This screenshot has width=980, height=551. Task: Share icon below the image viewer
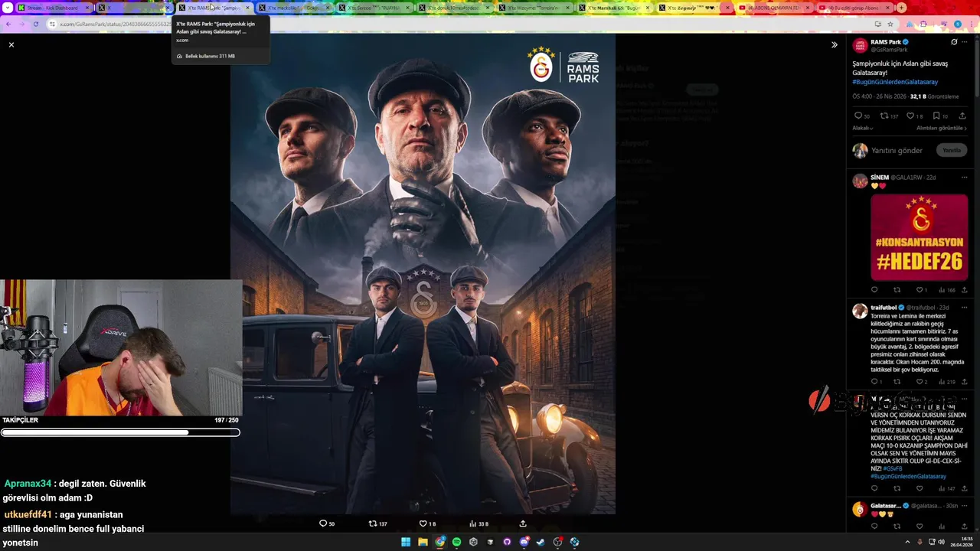click(523, 523)
